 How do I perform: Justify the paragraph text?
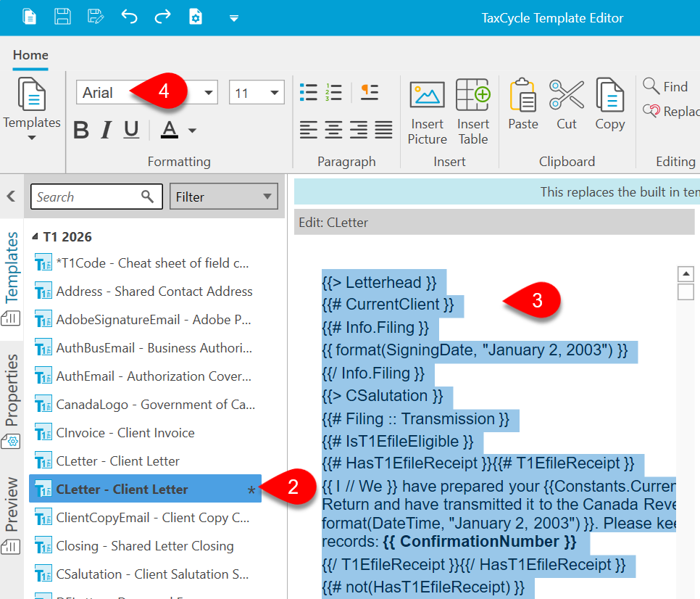[x=383, y=130]
